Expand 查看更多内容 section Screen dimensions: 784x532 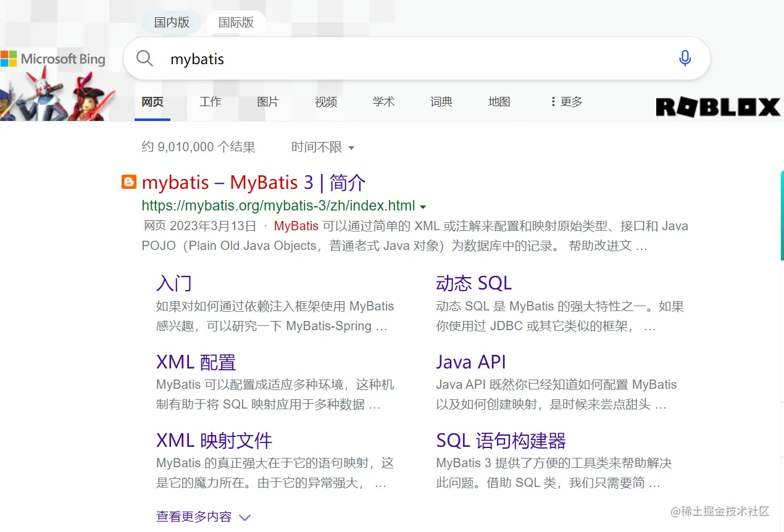click(x=203, y=517)
